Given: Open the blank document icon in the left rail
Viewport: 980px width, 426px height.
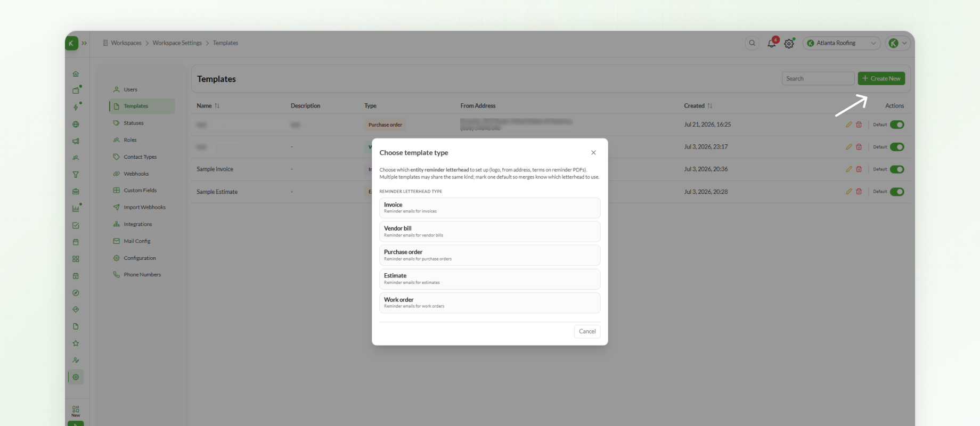Looking at the screenshot, I should pyautogui.click(x=76, y=326).
